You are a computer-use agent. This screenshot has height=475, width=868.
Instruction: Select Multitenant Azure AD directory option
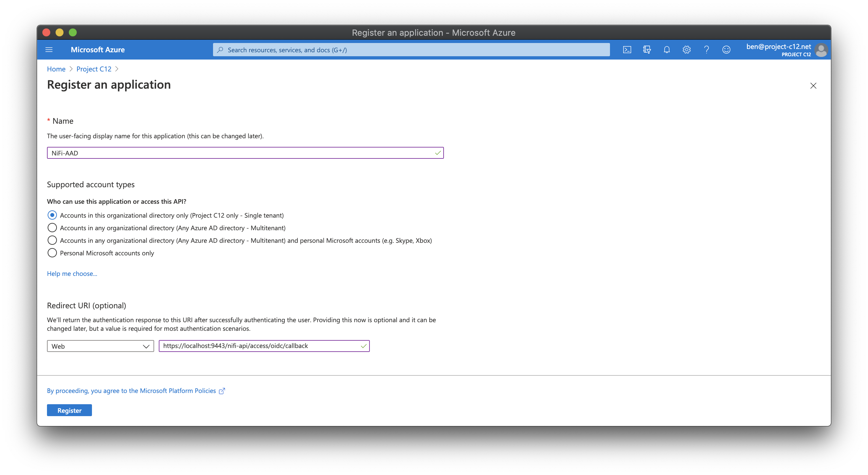point(52,228)
